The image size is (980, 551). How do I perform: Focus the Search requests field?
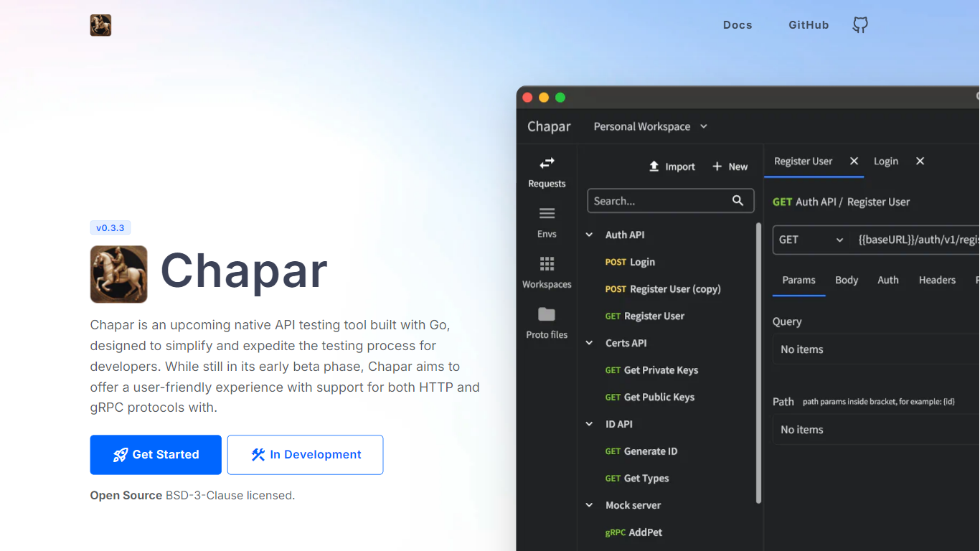tap(671, 201)
